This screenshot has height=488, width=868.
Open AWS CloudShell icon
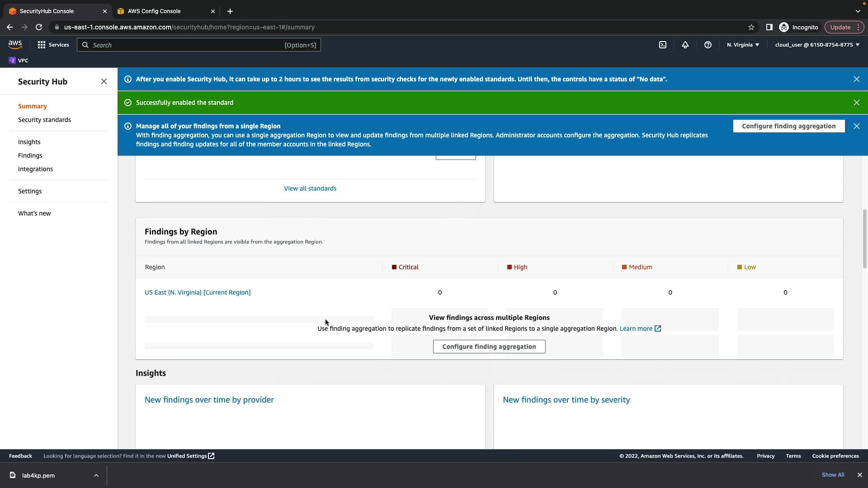pyautogui.click(x=662, y=45)
